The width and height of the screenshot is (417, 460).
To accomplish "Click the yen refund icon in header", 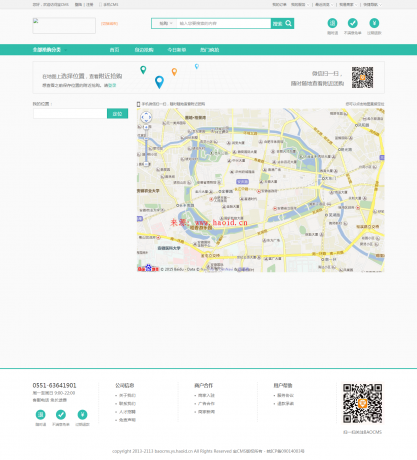I will (x=374, y=23).
